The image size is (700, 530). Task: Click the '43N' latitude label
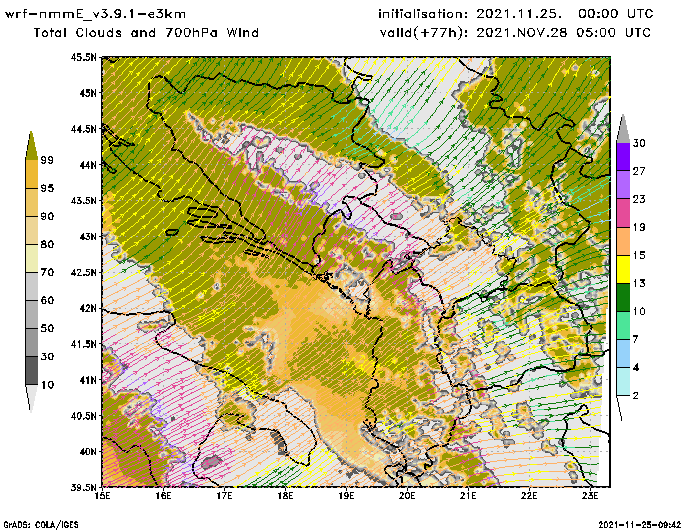click(x=88, y=236)
